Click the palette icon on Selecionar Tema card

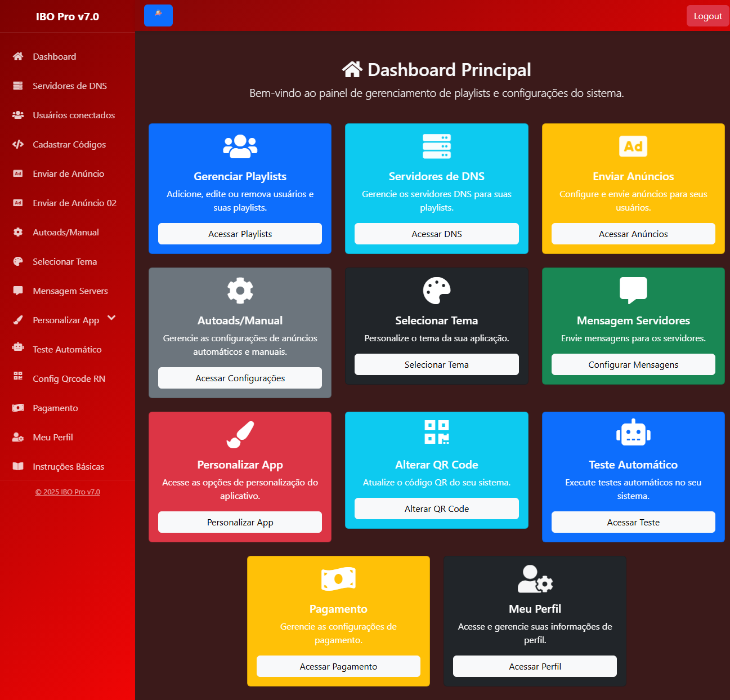click(436, 291)
